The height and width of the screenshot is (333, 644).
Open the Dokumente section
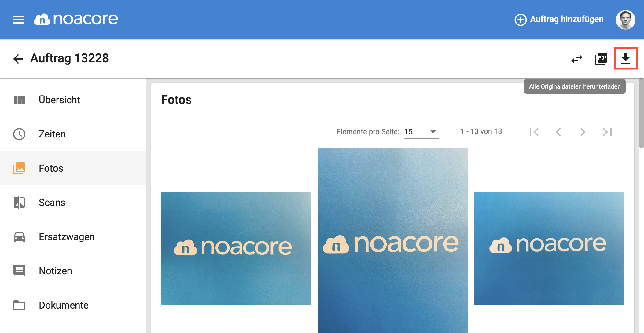pos(73,305)
